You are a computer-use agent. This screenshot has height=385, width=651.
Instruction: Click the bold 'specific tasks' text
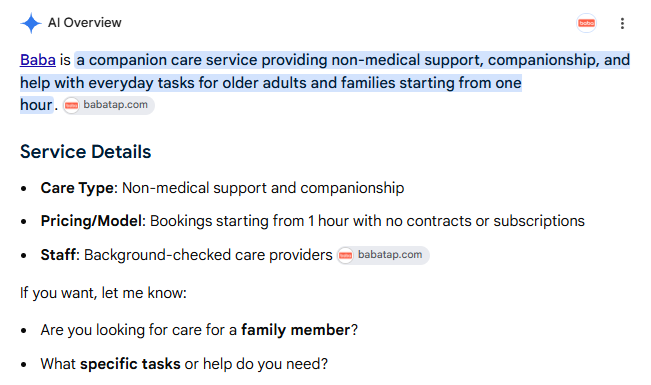tap(130, 364)
